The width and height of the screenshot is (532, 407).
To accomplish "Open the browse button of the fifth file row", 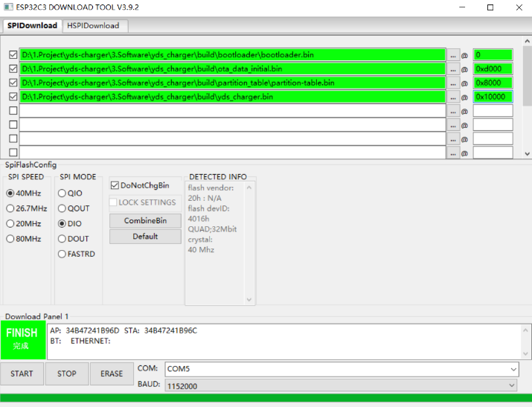I will point(453,111).
